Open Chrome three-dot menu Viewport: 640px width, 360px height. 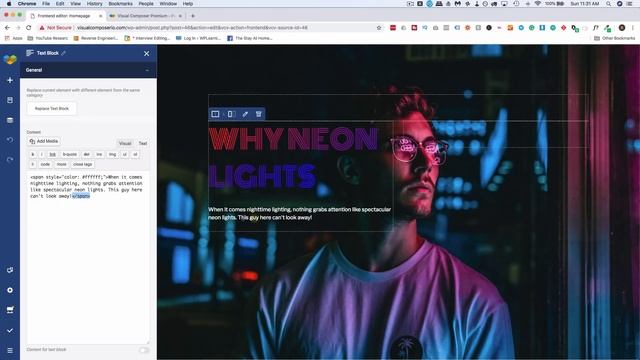coord(633,28)
